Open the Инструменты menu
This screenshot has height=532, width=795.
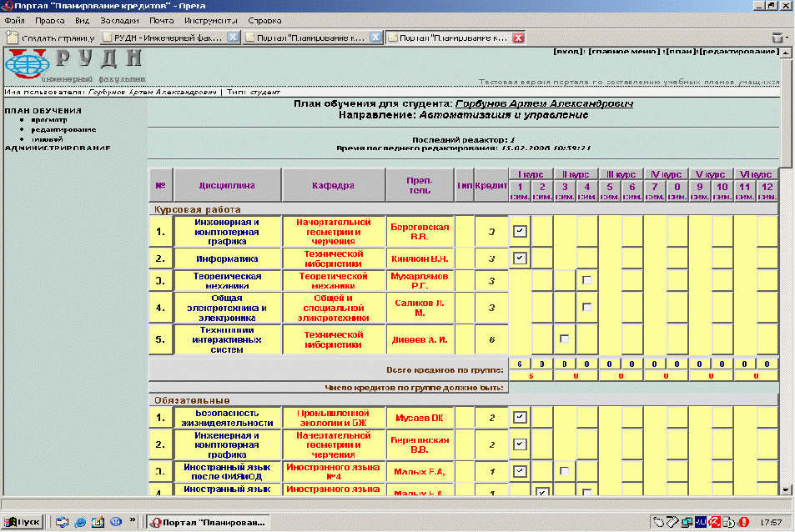[x=211, y=21]
